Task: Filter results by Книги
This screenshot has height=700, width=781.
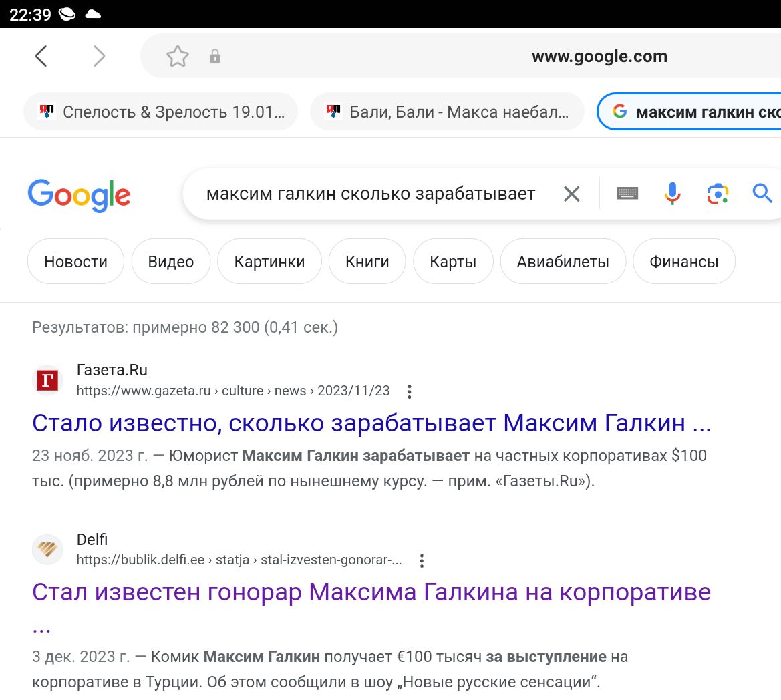Action: point(367,261)
